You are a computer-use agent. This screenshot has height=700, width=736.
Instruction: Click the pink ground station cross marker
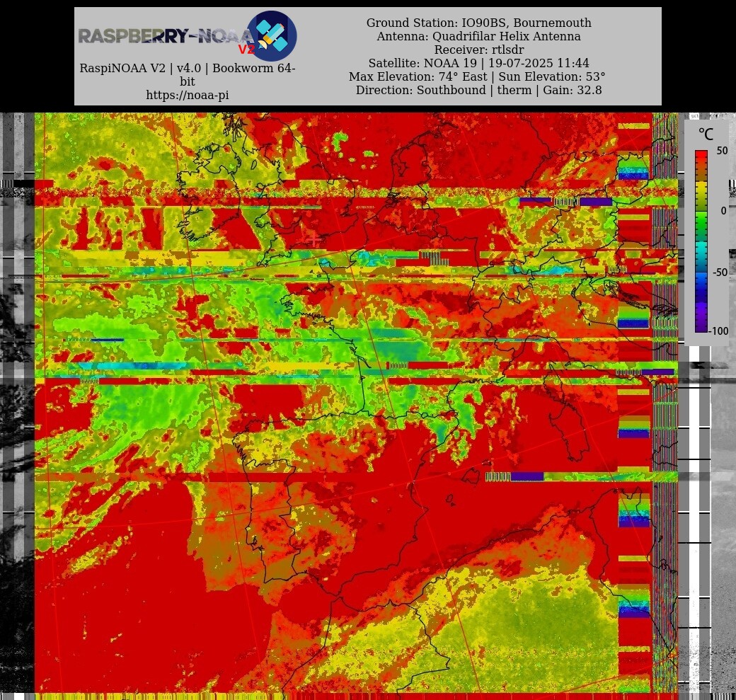click(x=314, y=240)
